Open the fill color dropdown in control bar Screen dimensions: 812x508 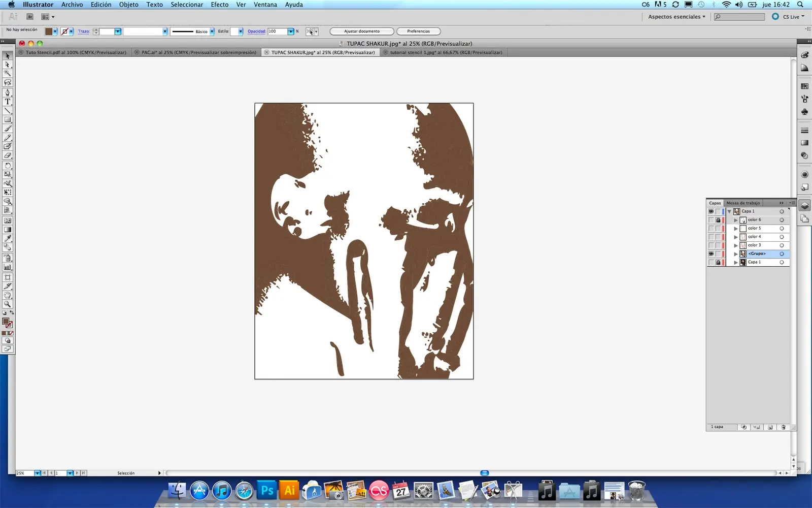(x=55, y=31)
